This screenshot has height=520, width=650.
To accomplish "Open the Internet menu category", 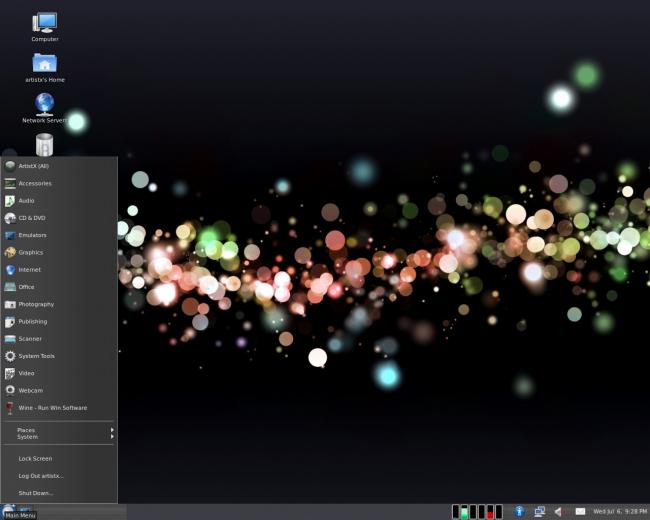I will pyautogui.click(x=59, y=270).
